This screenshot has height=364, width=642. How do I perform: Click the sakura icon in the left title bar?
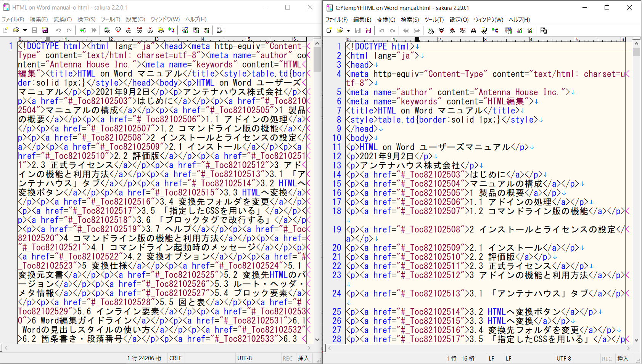click(x=6, y=7)
